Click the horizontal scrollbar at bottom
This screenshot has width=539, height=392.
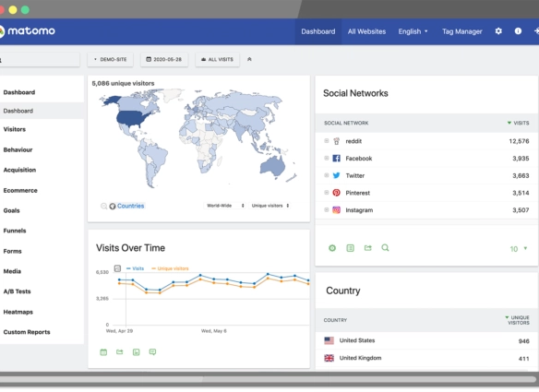coord(269,379)
